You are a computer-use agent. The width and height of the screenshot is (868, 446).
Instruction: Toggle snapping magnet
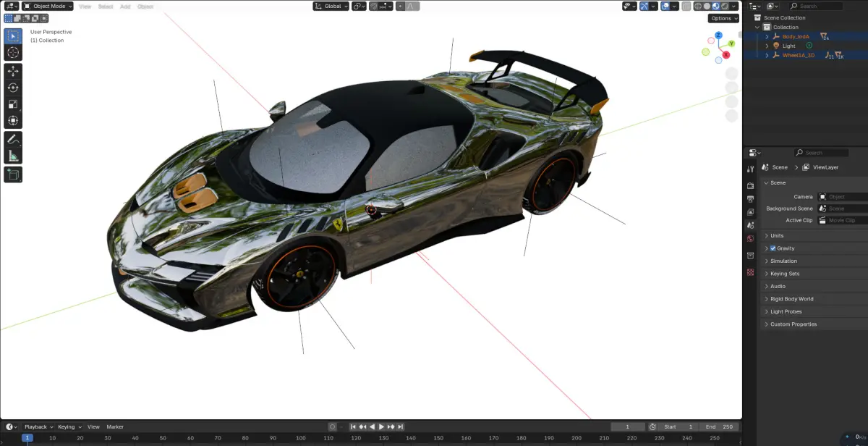pyautogui.click(x=375, y=6)
